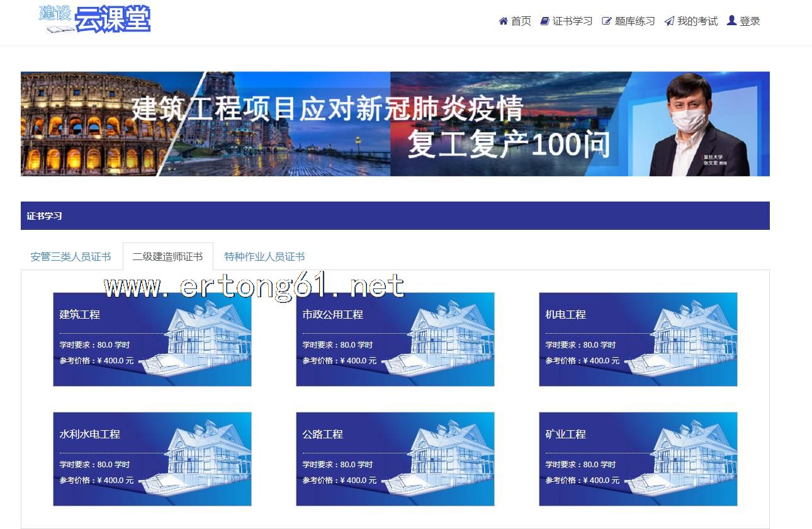Open the 建筑工程 course card
The image size is (812, 529).
click(x=152, y=339)
